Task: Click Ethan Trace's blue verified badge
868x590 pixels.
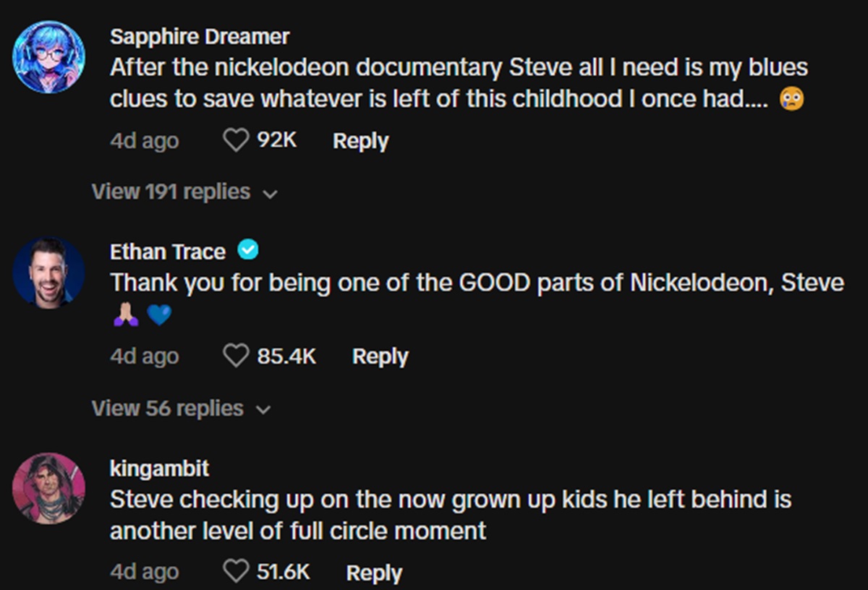Action: click(248, 251)
